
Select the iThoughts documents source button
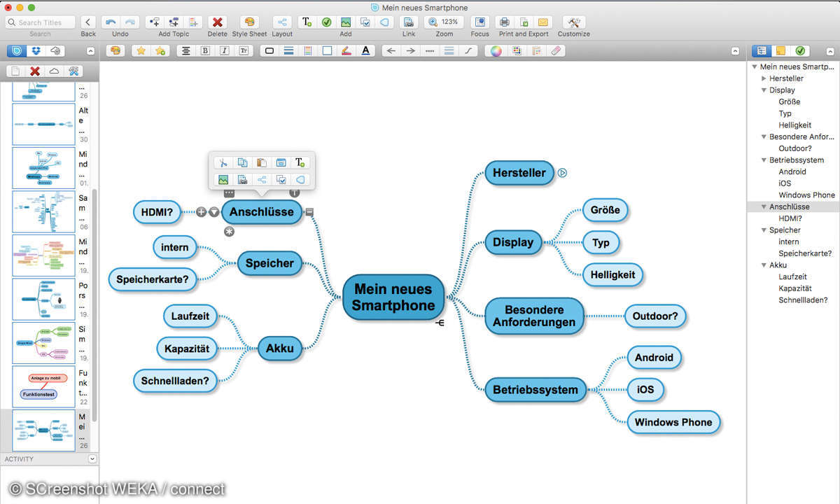(x=17, y=50)
